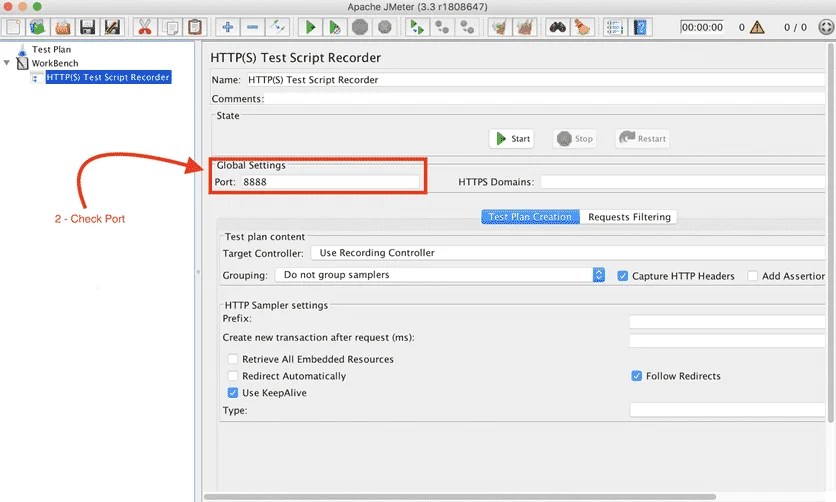Open the Templates toolbar icon

click(x=38, y=27)
